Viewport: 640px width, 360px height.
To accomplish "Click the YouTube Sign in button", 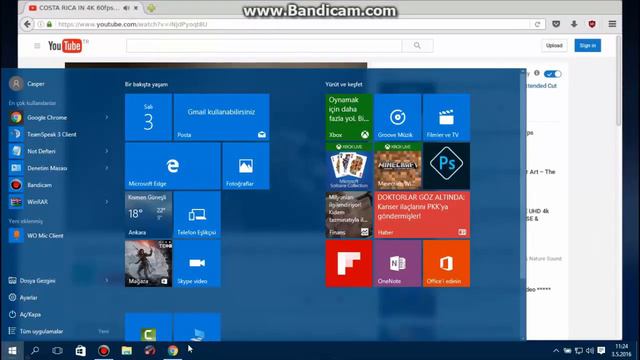I will [588, 45].
